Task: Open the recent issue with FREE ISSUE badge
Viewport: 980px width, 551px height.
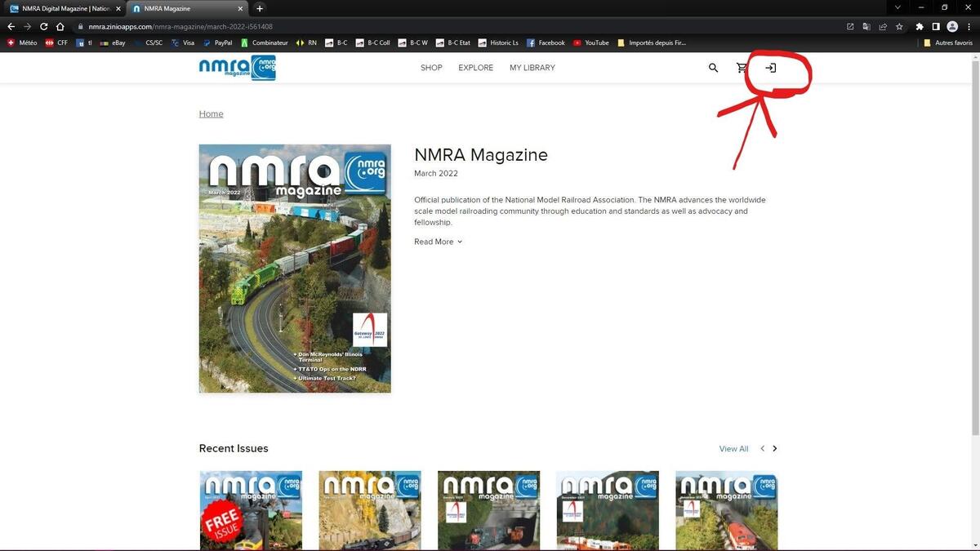Action: click(251, 510)
